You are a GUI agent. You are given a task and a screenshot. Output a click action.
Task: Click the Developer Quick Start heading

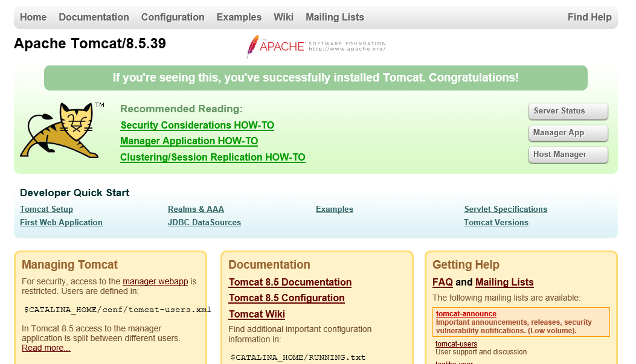click(75, 193)
